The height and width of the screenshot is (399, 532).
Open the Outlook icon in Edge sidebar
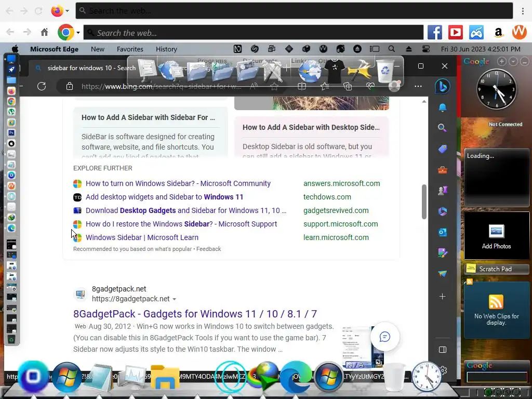click(x=443, y=232)
